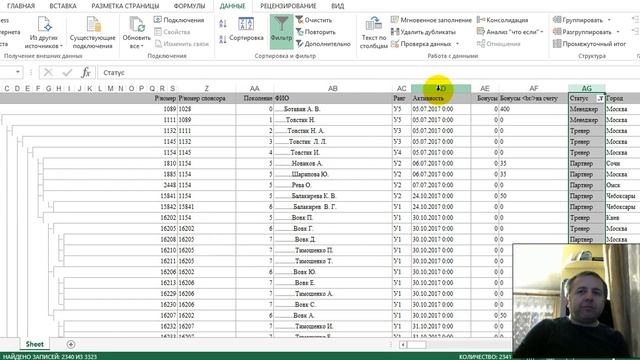Sort ascending A to Z icon

pos(223,24)
